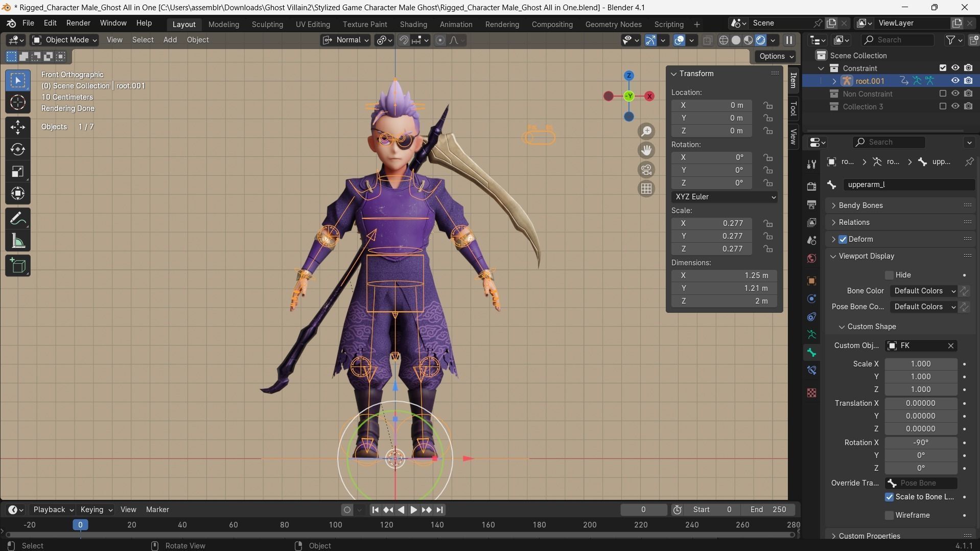Open the Object Mode dropdown
This screenshot has width=980, height=551.
point(64,40)
